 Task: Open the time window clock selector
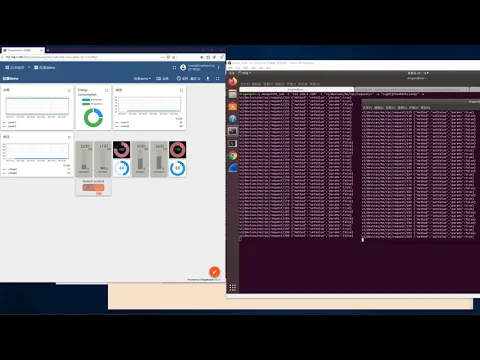188,79
